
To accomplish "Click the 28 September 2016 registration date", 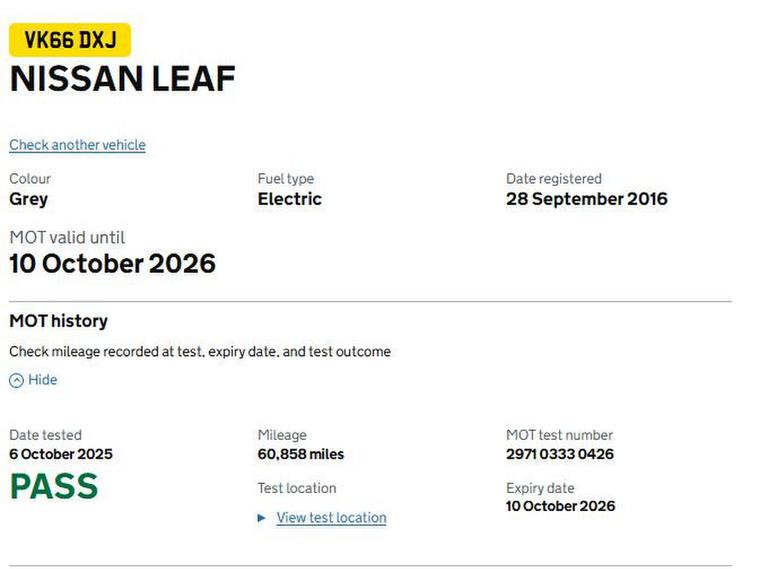I will pyautogui.click(x=586, y=199).
